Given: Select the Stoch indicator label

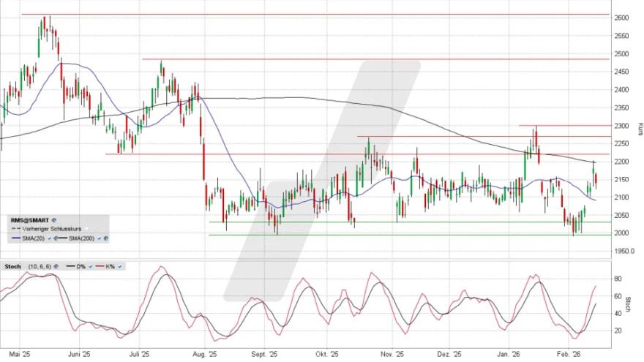Looking at the screenshot, I should tap(12, 265).
